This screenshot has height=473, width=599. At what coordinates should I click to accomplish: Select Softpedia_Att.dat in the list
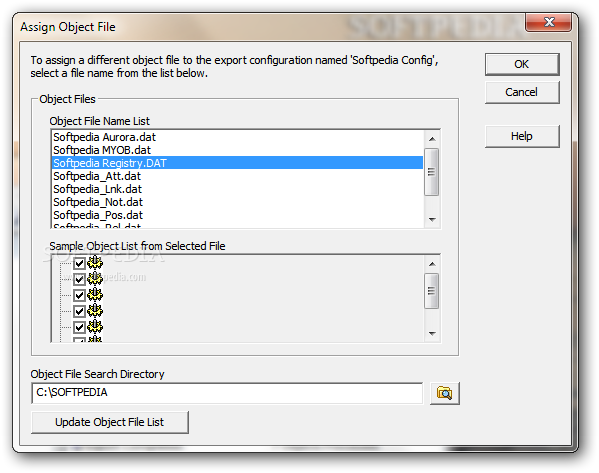click(237, 176)
